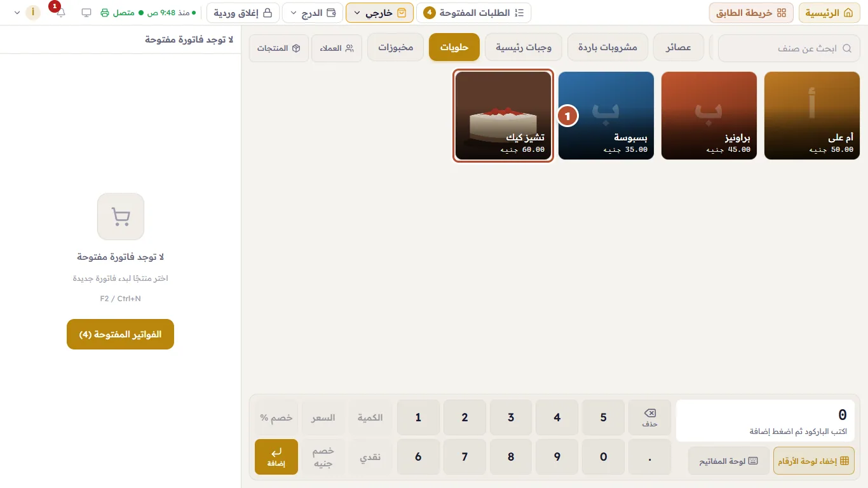Image resolution: width=868 pixels, height=488 pixels.
Task: Open الفواتير المفتوحة (4) open invoices
Action: 120,334
